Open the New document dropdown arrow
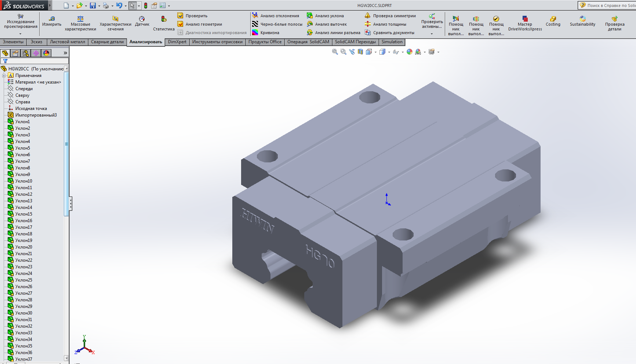 click(x=73, y=6)
